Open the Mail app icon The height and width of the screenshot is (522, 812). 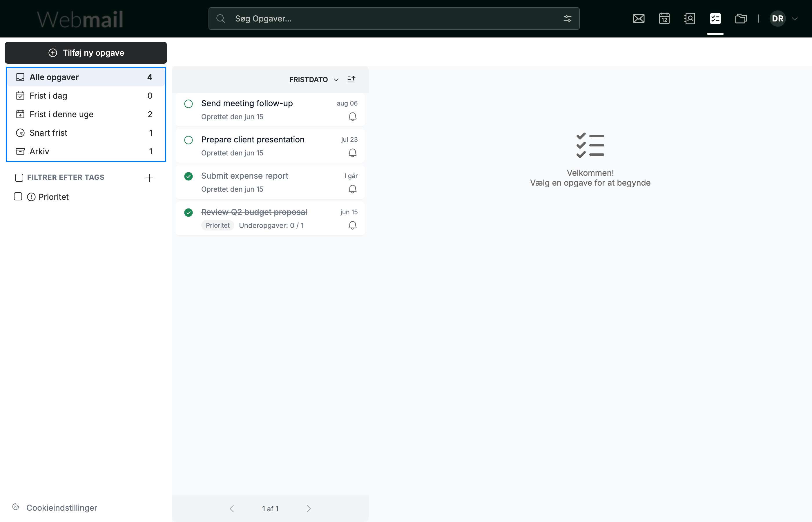point(639,19)
